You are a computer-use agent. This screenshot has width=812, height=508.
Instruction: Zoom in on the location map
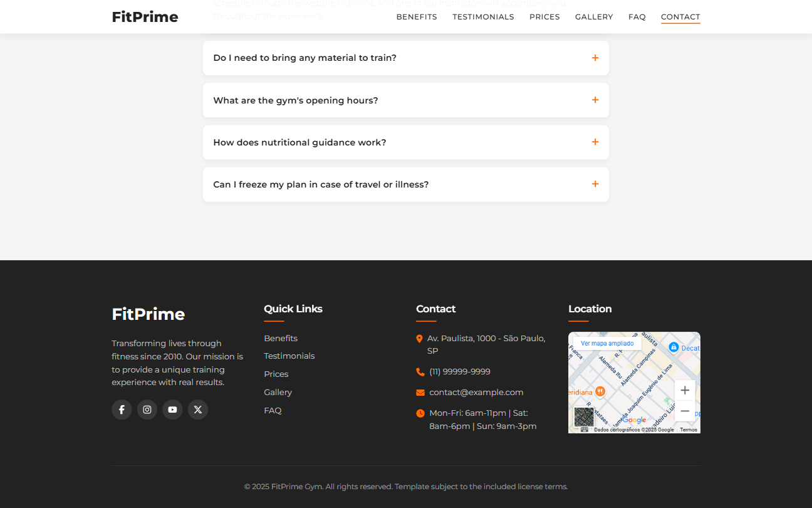(685, 390)
